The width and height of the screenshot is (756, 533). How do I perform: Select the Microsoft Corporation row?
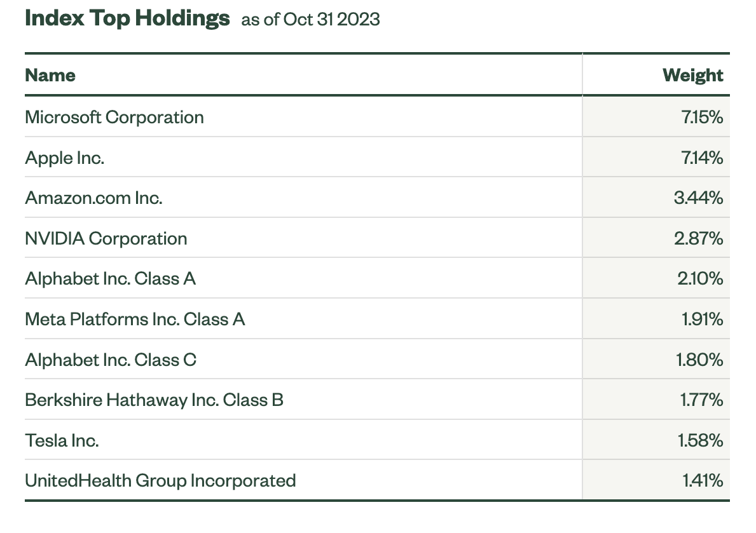pos(377,117)
